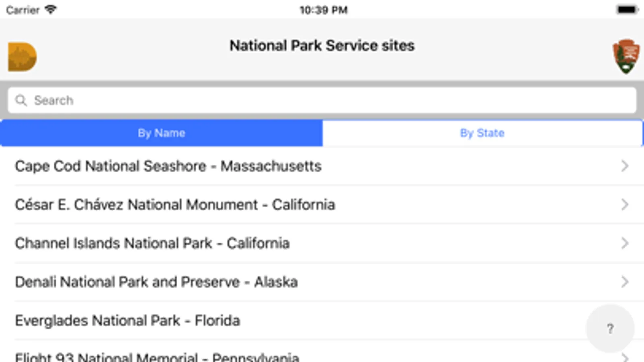Tap the Wi-Fi status icon

pos(51,9)
